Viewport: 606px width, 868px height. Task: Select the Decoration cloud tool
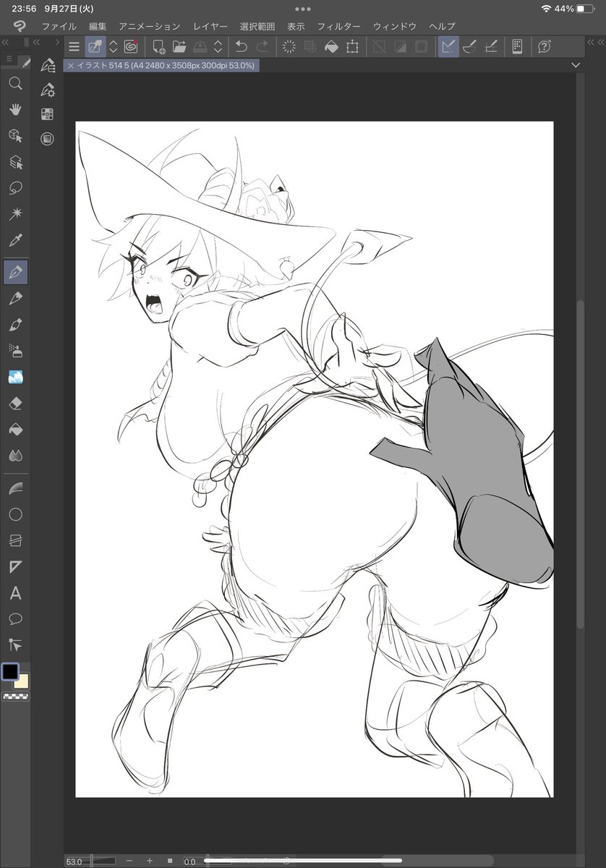pos(15,376)
